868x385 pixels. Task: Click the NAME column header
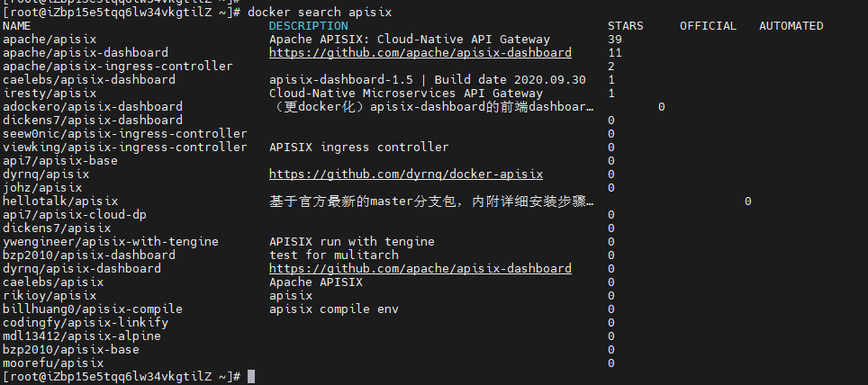(17, 26)
